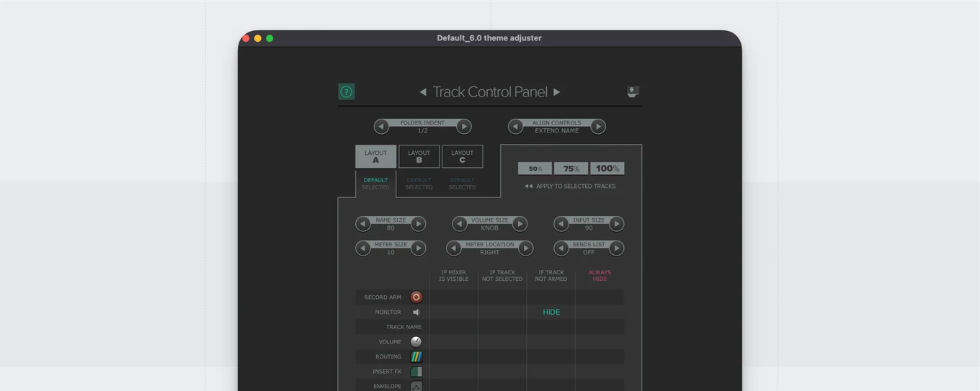The width and height of the screenshot is (980, 391).
Task: Go to the previous page before Track Control Panel
Action: (x=423, y=92)
